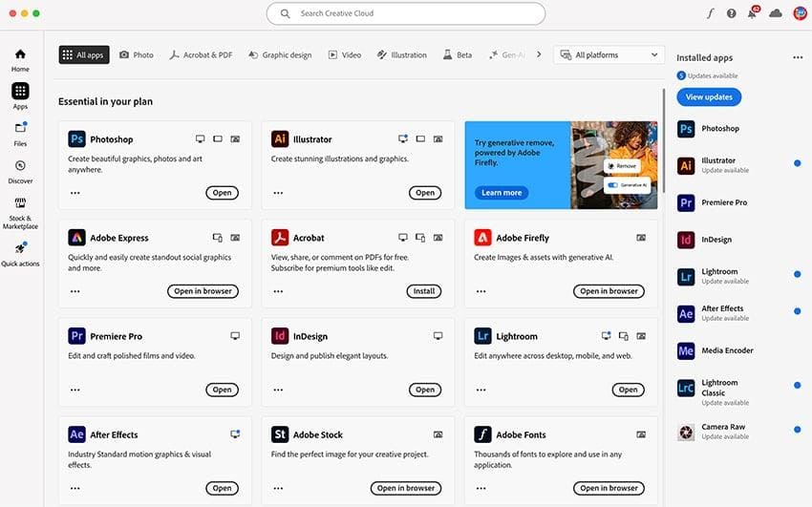
Task: Click the Photoshop icon in Installed apps
Action: click(686, 129)
